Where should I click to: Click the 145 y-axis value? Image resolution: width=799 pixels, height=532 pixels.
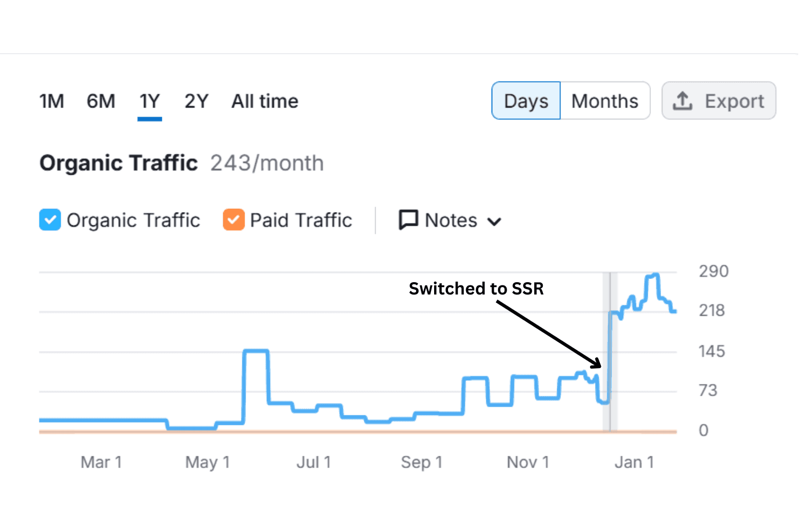tap(712, 351)
